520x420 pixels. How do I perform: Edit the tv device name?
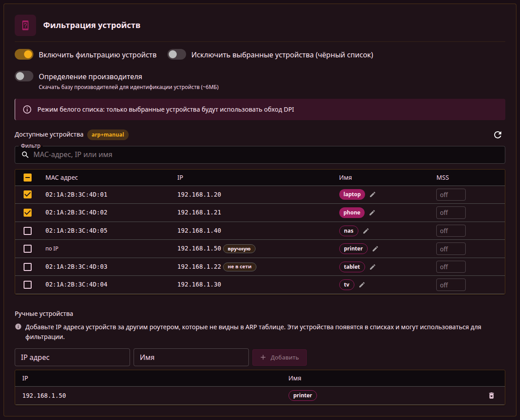point(362,285)
